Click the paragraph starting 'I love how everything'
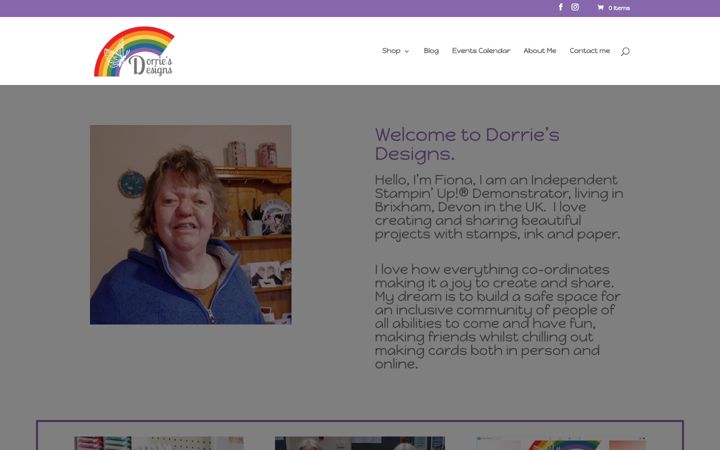The height and width of the screenshot is (450, 720). coord(497,317)
